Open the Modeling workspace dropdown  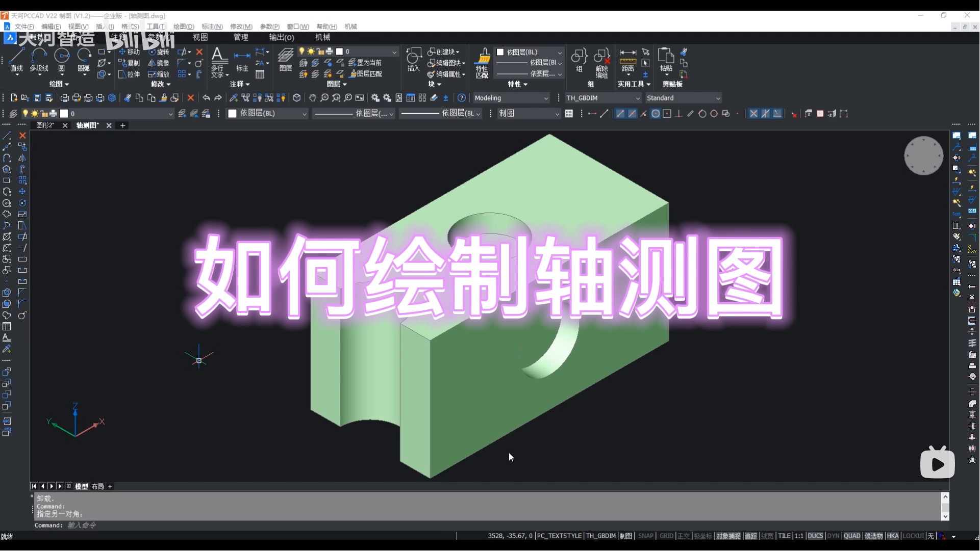coord(511,98)
